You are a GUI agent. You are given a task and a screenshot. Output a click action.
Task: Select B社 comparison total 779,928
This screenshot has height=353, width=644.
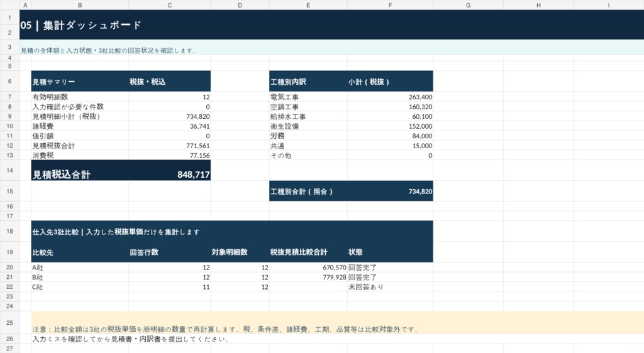click(308, 277)
